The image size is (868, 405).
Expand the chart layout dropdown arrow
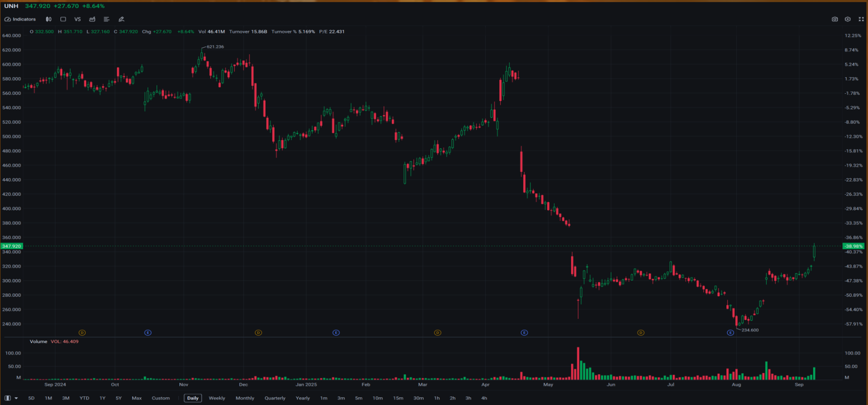pos(16,398)
